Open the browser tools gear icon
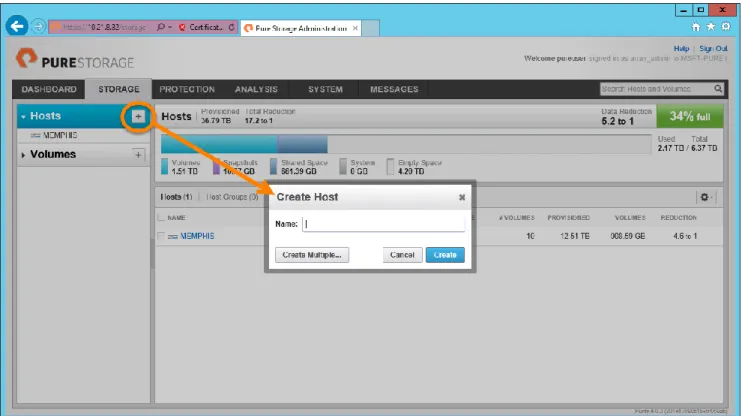742x416 pixels. pyautogui.click(x=725, y=27)
